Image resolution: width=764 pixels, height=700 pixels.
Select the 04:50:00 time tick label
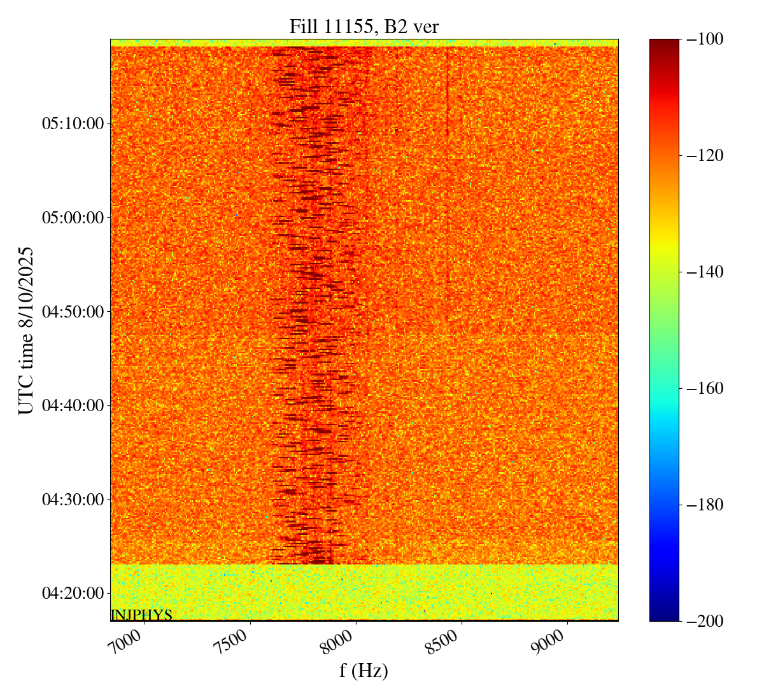pyautogui.click(x=73, y=311)
